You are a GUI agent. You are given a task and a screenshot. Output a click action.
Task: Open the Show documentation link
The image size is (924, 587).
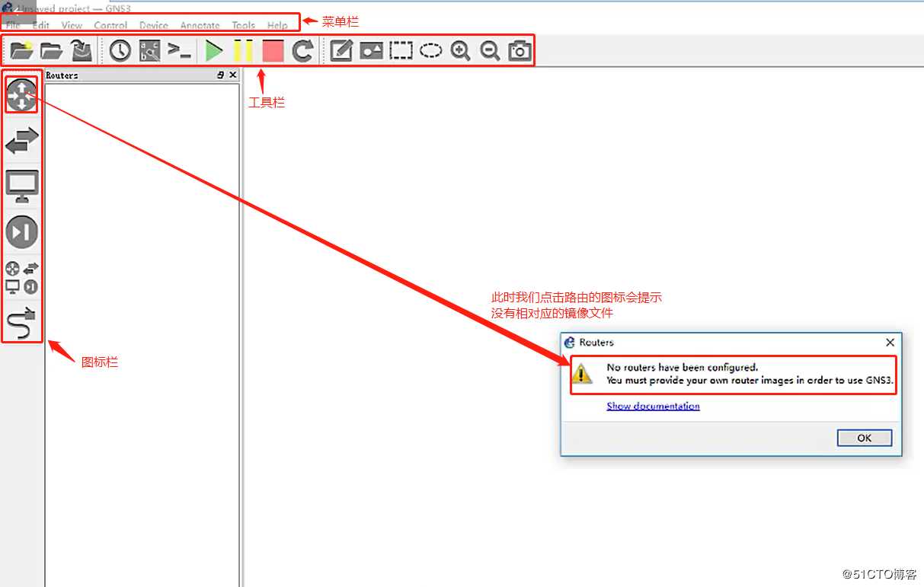pos(653,406)
